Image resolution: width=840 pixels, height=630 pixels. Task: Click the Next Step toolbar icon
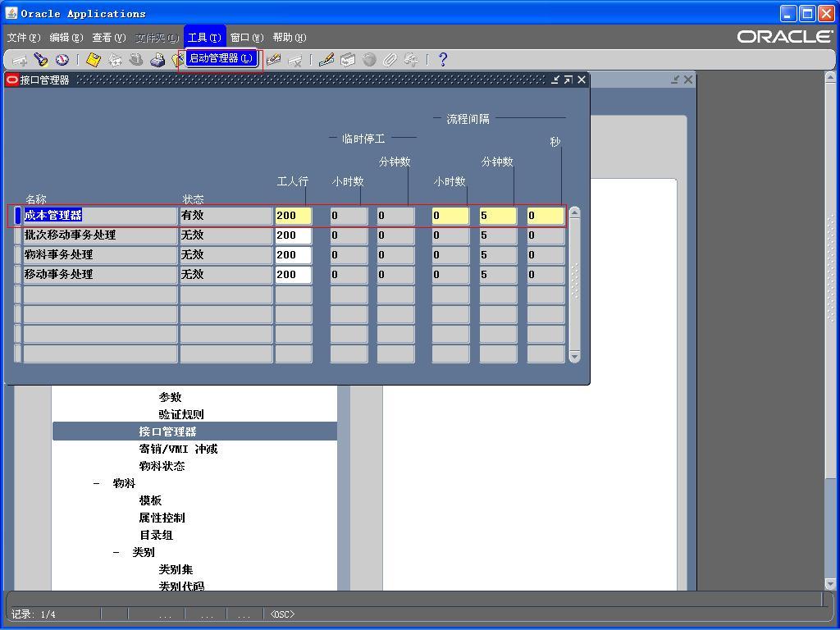[x=115, y=59]
